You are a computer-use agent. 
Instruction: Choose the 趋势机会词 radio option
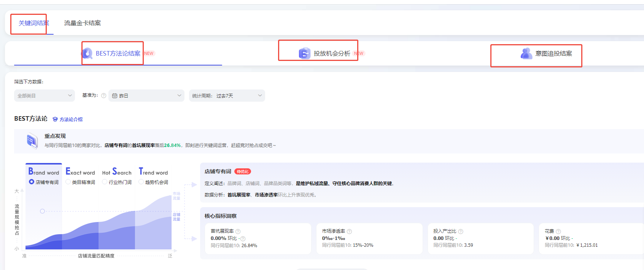141,182
